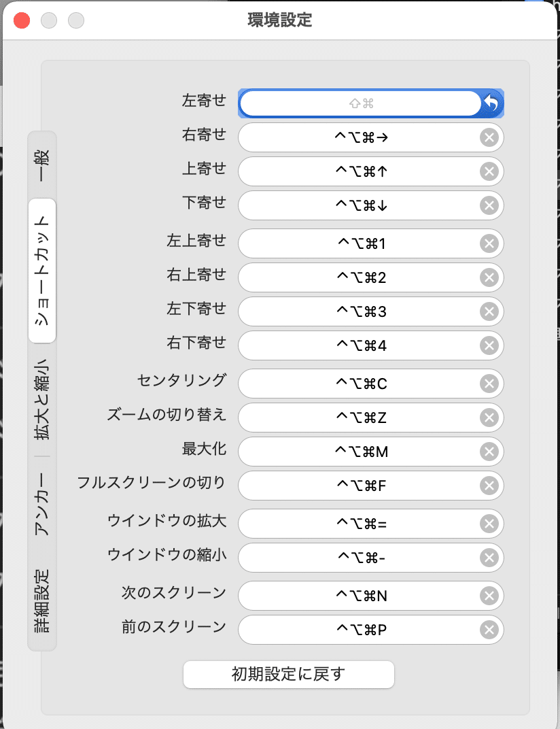Image resolution: width=560 pixels, height=729 pixels.
Task: Remove the 左上寄せ shortcut binding
Action: click(x=489, y=243)
